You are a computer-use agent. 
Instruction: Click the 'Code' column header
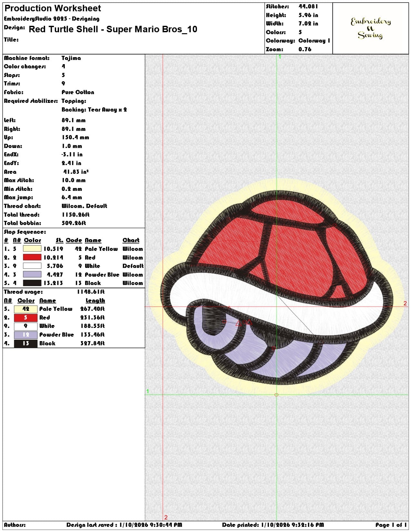(x=74, y=240)
